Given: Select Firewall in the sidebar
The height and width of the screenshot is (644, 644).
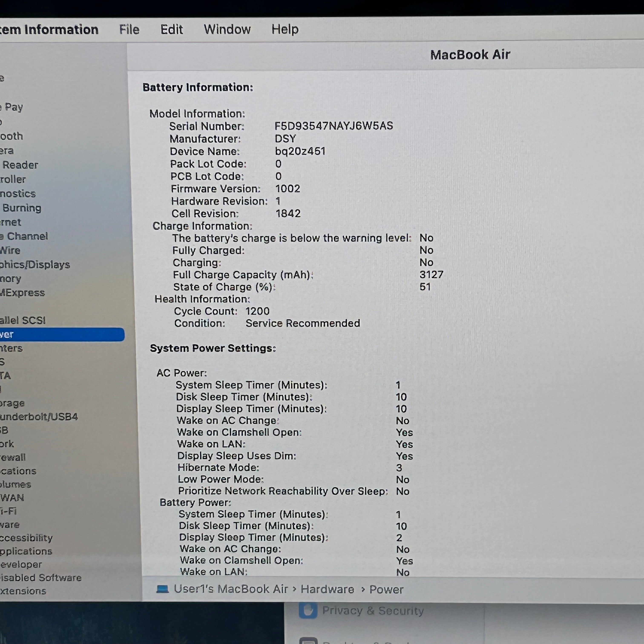Looking at the screenshot, I should (x=13, y=457).
